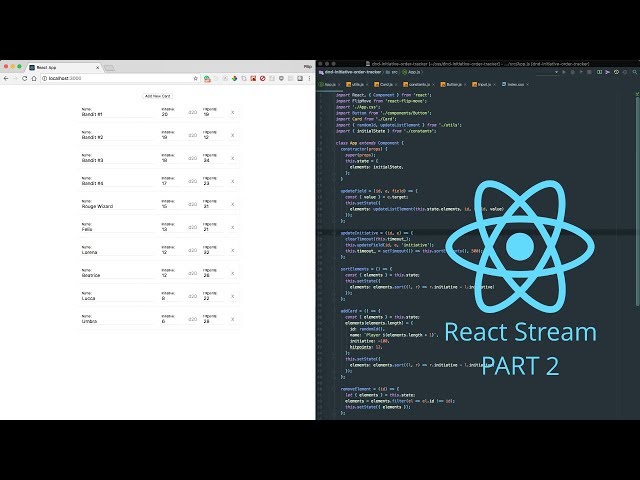The height and width of the screenshot is (480, 640).
Task: Open the green first Chrome extension icon
Action: [x=207, y=79]
